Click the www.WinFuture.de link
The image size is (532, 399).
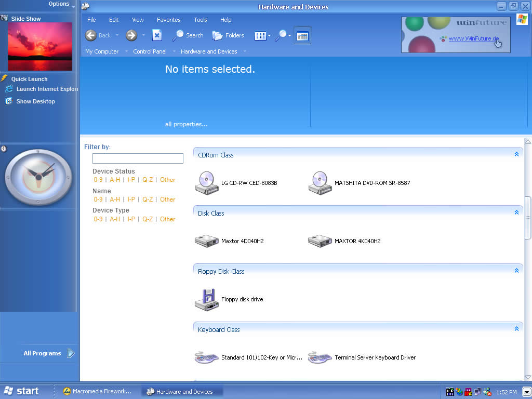(x=474, y=38)
